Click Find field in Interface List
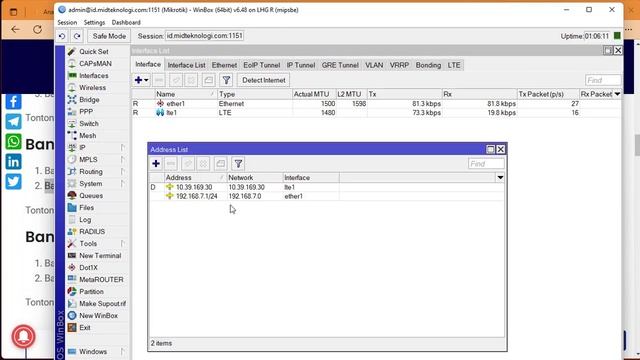This screenshot has width=640, height=360. click(x=603, y=80)
